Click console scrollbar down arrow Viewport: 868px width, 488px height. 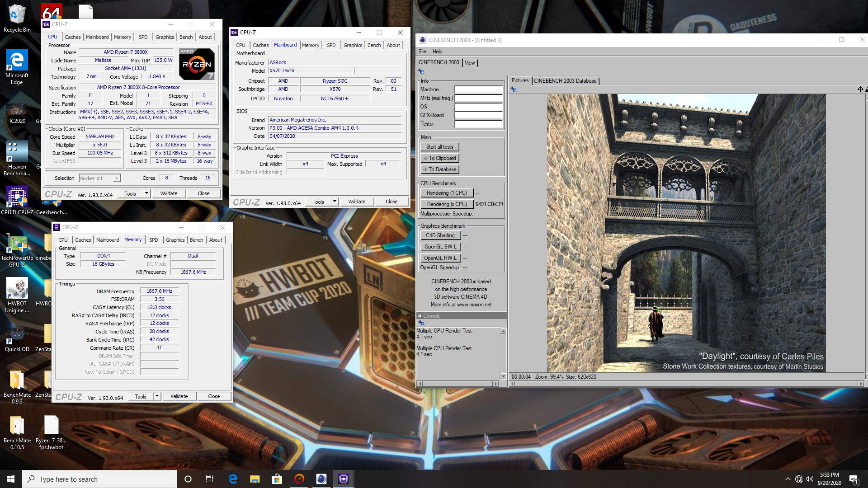click(x=503, y=376)
